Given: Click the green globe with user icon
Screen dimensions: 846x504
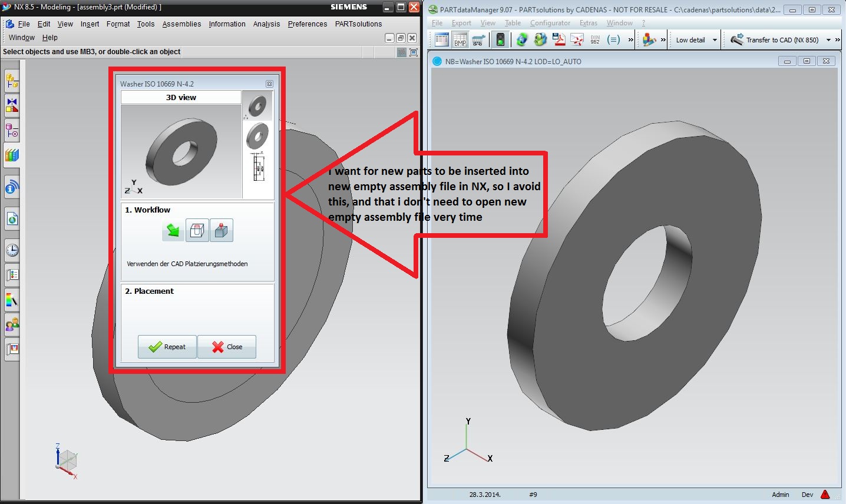Looking at the screenshot, I should pos(540,40).
